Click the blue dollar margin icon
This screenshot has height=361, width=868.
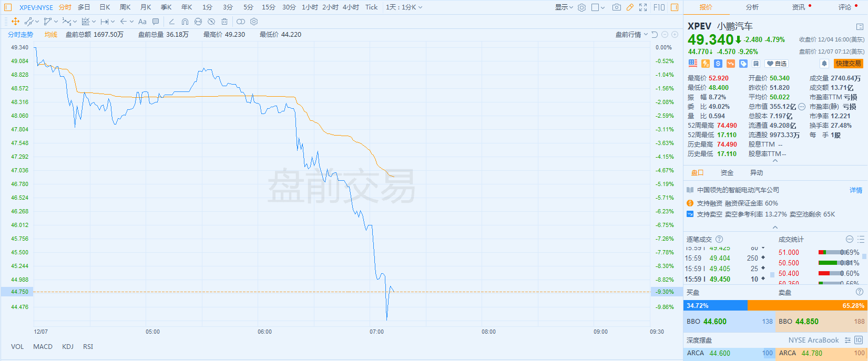[718, 64]
